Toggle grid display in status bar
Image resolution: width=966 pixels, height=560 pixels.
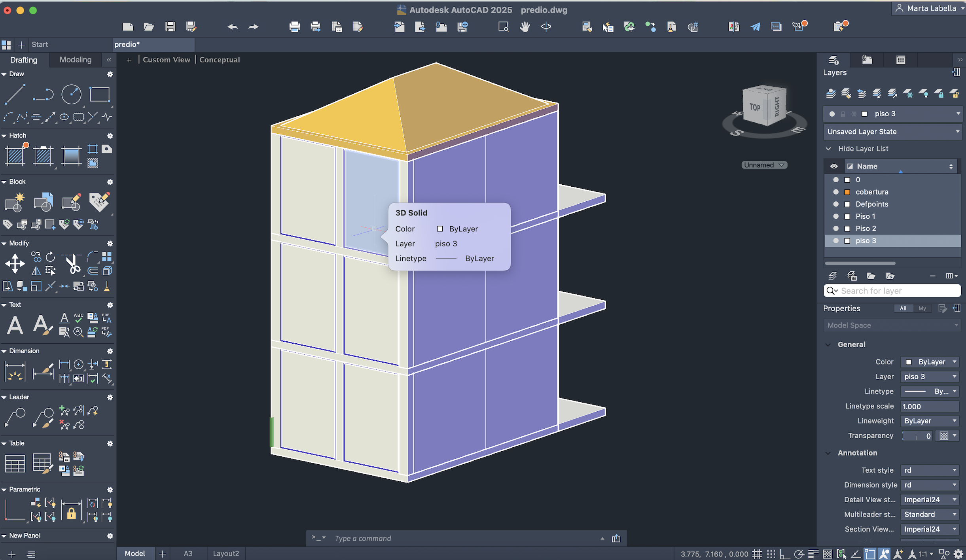click(x=757, y=554)
